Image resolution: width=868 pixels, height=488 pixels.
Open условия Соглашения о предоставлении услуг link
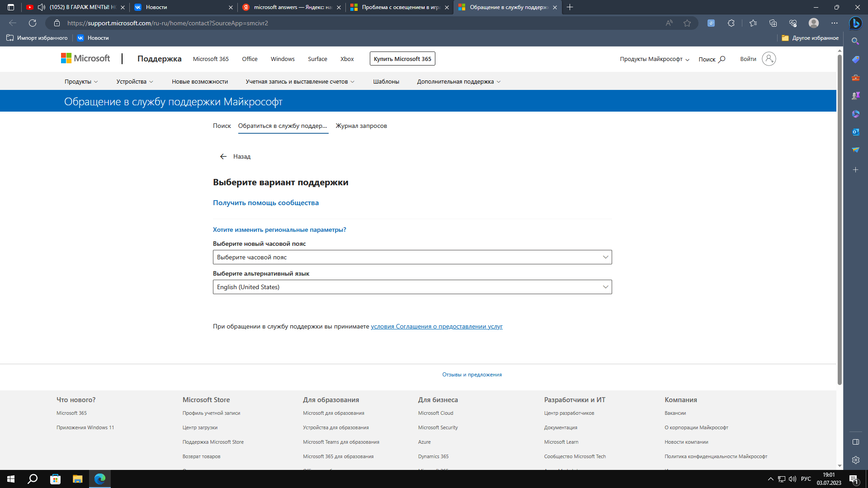click(437, 326)
